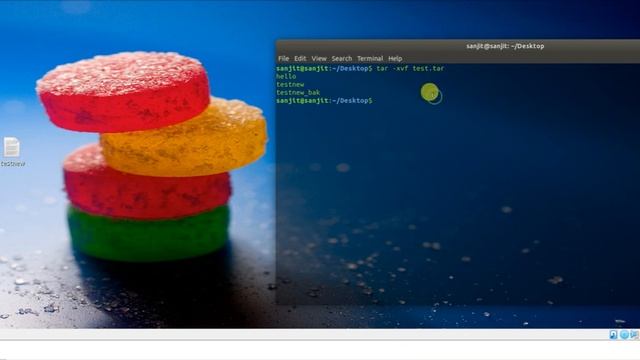Open the Edit menu in terminal
The width and height of the screenshot is (640, 360).
(x=300, y=58)
